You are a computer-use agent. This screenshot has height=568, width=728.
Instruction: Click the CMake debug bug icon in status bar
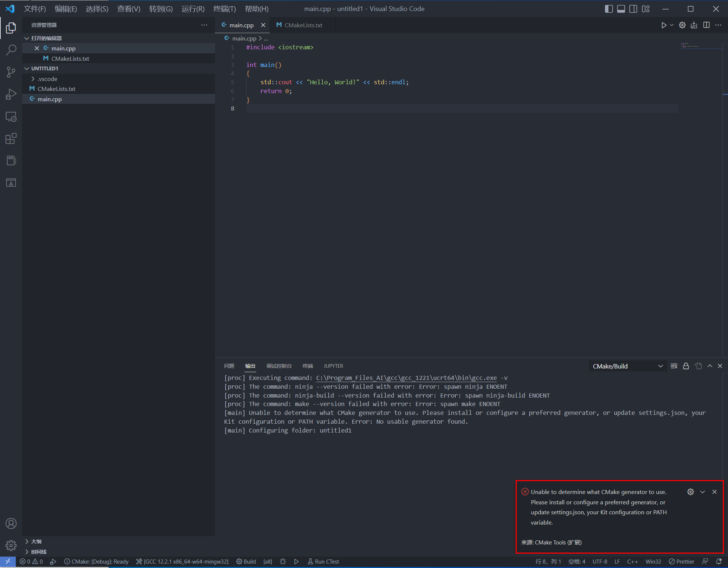[283, 561]
